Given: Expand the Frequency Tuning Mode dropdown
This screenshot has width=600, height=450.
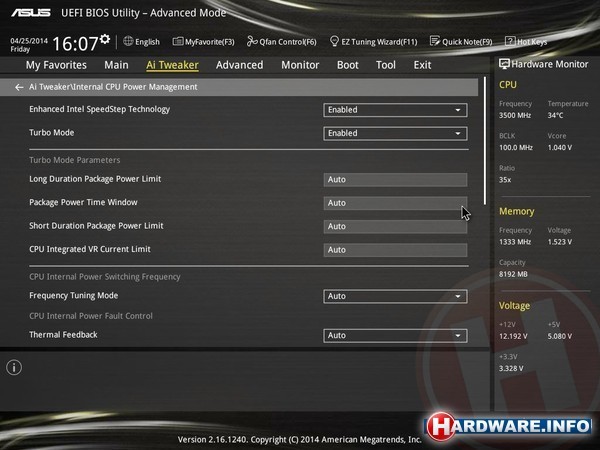Looking at the screenshot, I should pos(395,296).
